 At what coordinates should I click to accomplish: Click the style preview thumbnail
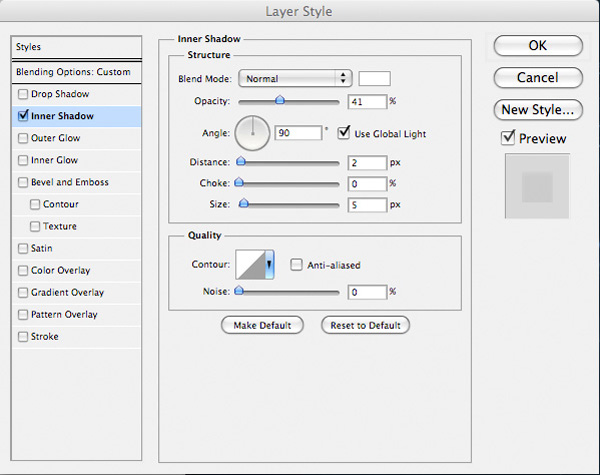(537, 186)
